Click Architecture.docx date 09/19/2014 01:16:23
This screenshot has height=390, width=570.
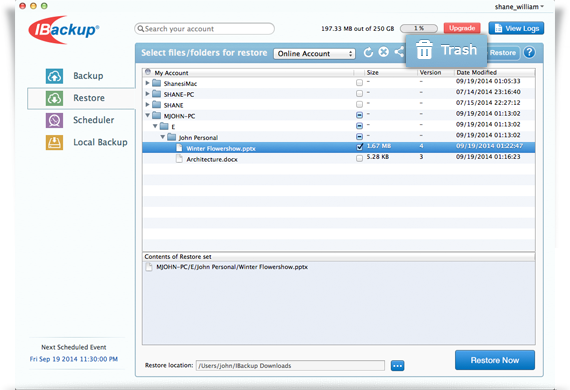point(488,157)
